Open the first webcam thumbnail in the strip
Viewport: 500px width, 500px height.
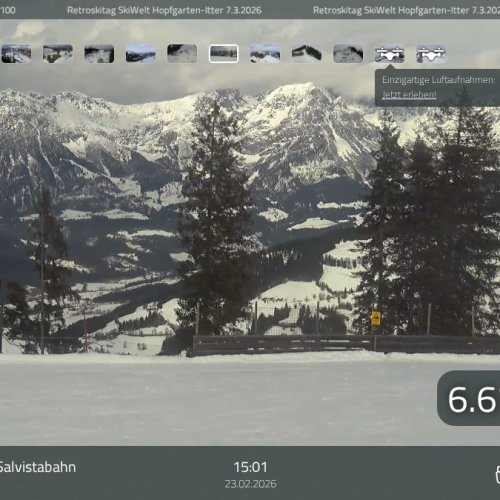(16, 54)
